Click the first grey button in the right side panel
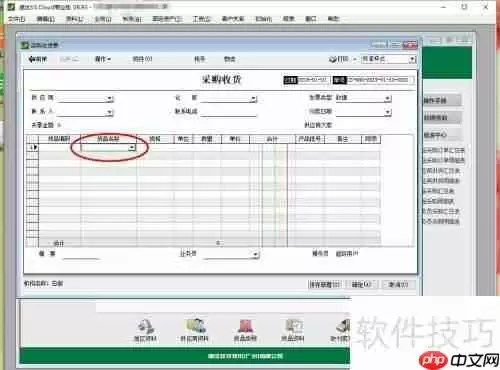500x370 pixels. [442, 100]
